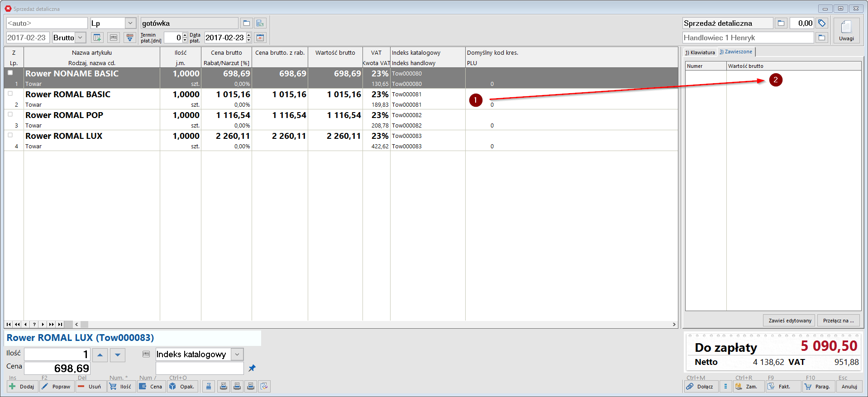Click the WZ printer icon

click(x=251, y=386)
